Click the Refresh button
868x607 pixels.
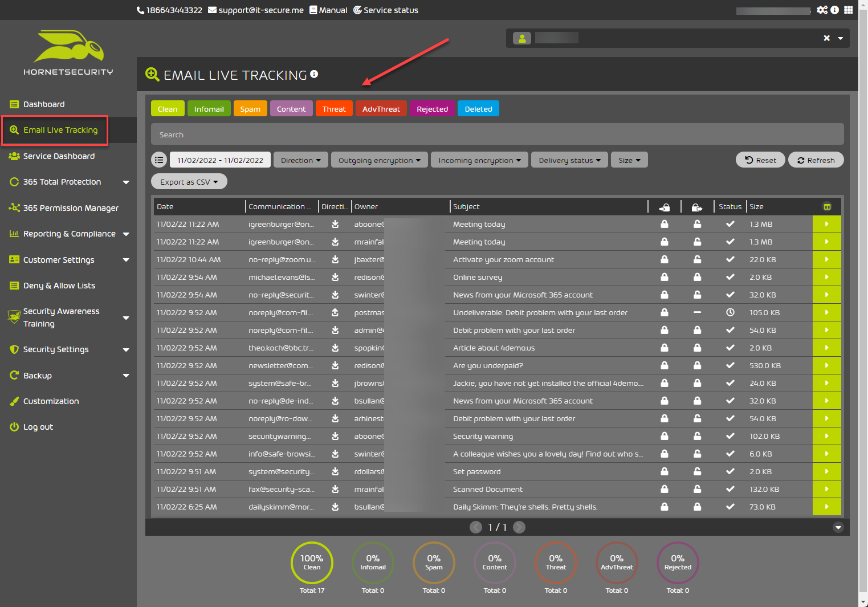(816, 160)
